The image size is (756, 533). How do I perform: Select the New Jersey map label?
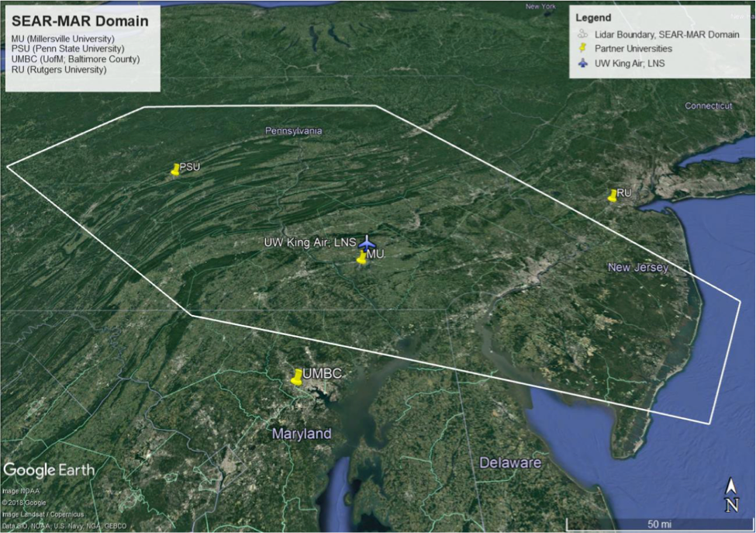pos(637,268)
